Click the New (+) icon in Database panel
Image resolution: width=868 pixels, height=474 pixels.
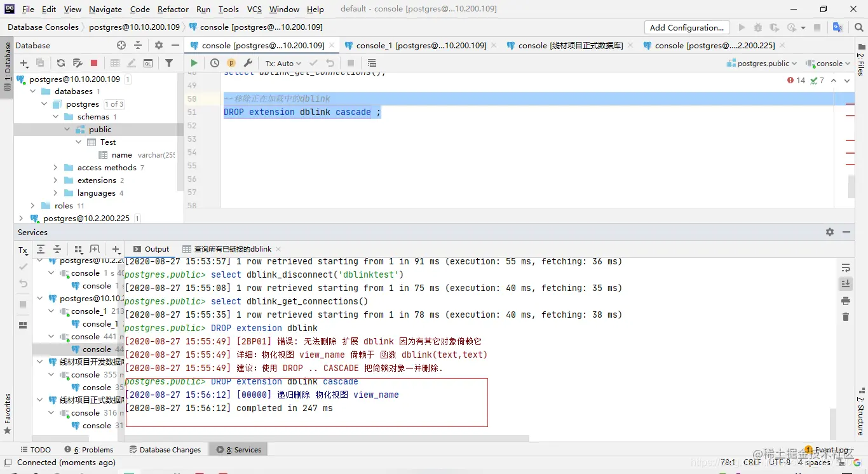coord(24,63)
